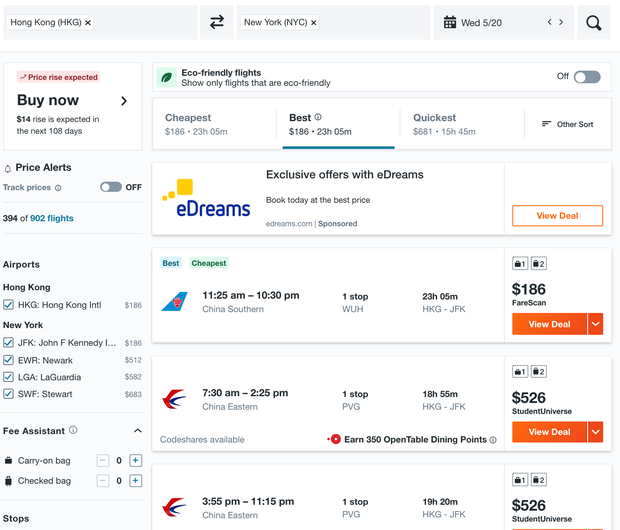Switch to the Cheapest tab
This screenshot has height=530, width=620.
[212, 124]
